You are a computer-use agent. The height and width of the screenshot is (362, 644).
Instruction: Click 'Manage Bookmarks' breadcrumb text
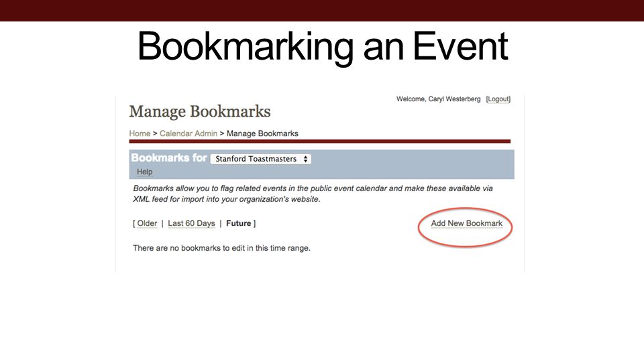coord(262,133)
